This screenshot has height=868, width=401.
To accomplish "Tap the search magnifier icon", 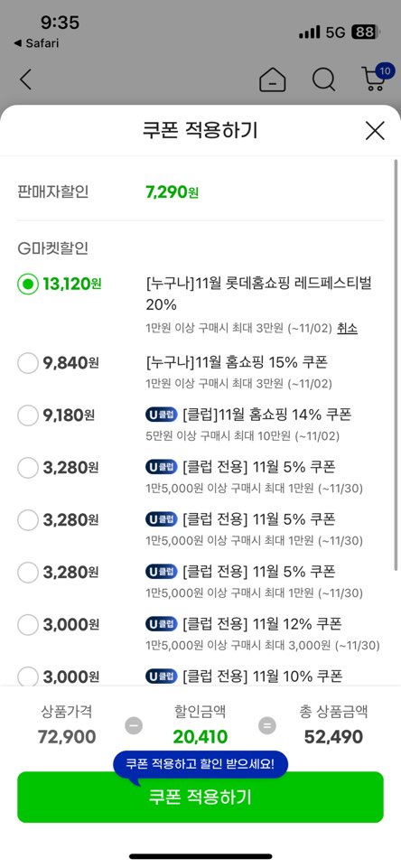I will 323,79.
